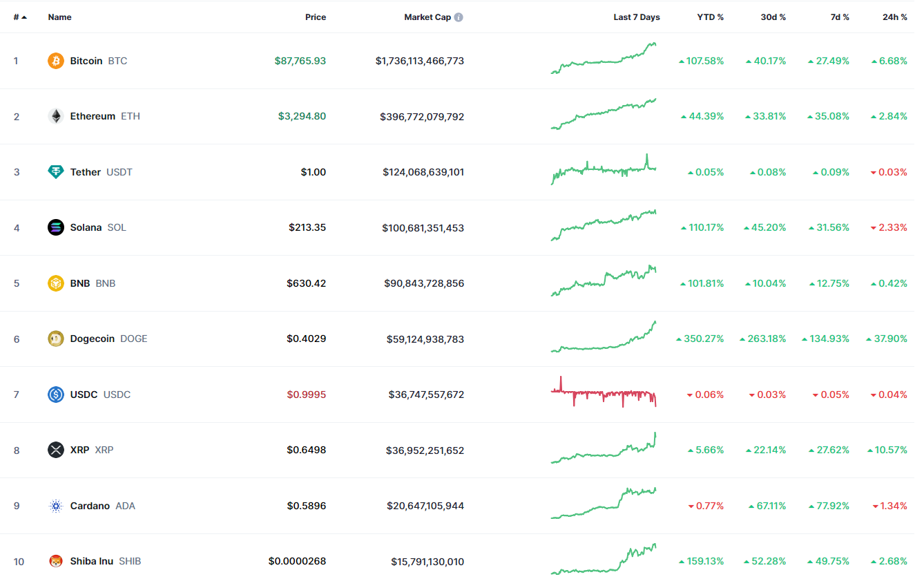
Task: Click USDC price $0.9995
Action: pyautogui.click(x=307, y=395)
